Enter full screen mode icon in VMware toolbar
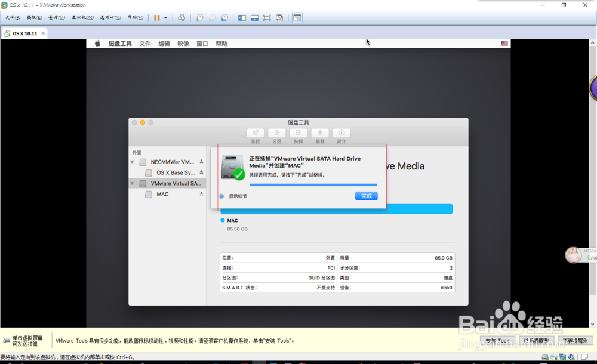Viewport: 597px width, 364px height. (x=267, y=18)
